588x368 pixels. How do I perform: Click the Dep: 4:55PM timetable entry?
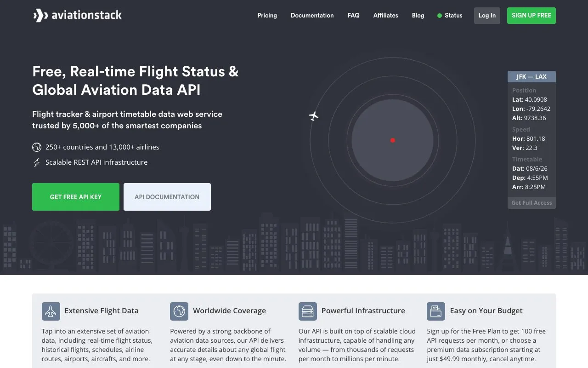[x=530, y=178]
